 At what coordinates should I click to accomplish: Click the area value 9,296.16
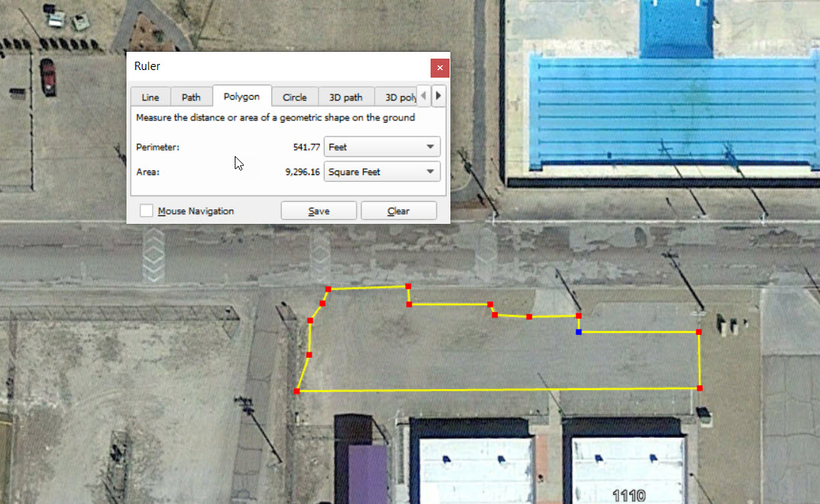(303, 172)
